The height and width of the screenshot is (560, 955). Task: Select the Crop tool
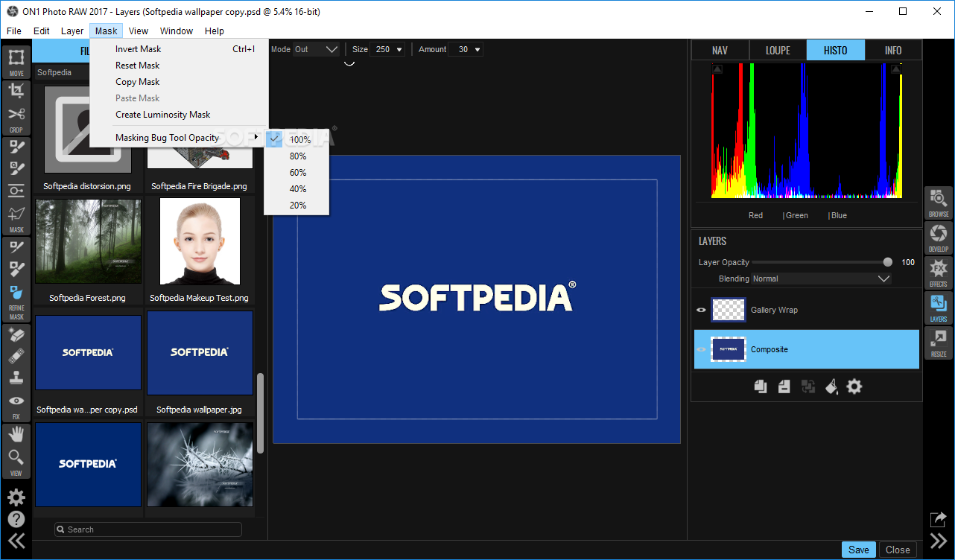(16, 90)
